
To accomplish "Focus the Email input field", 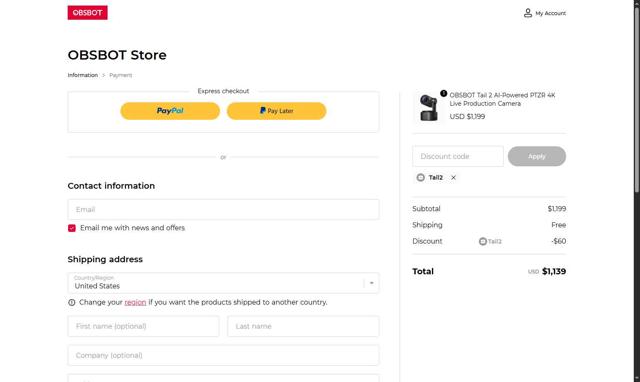I will click(223, 209).
